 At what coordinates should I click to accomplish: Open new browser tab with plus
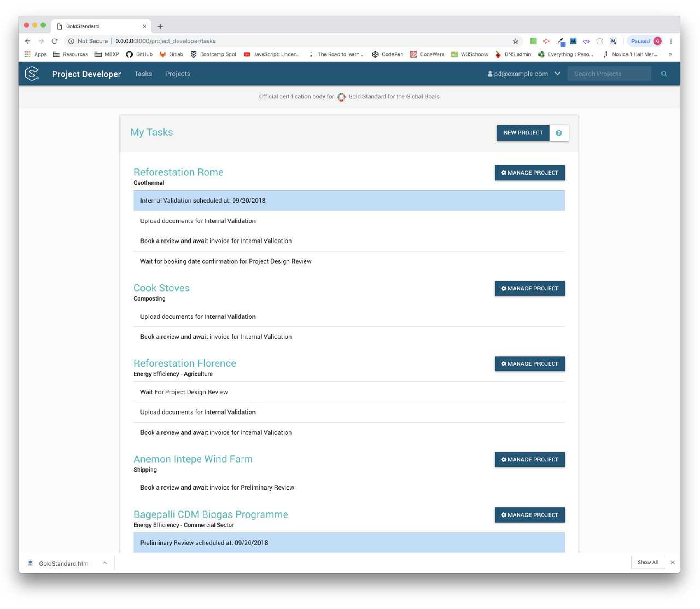coord(160,26)
